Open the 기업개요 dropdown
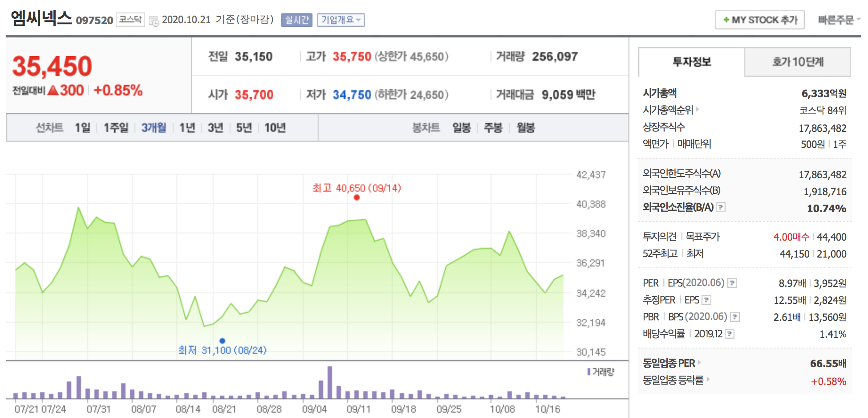Screen dimensions: 868x418 (341, 20)
